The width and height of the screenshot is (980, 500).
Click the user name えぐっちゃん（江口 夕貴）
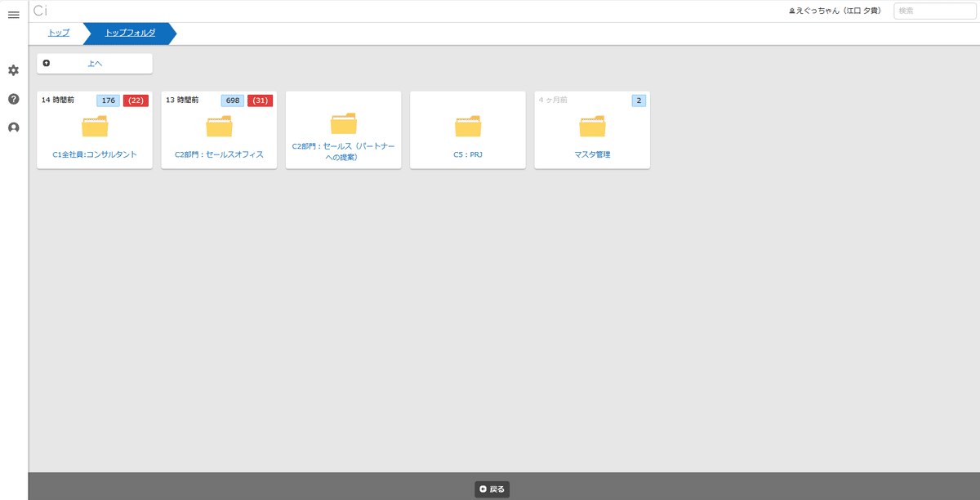click(x=839, y=11)
